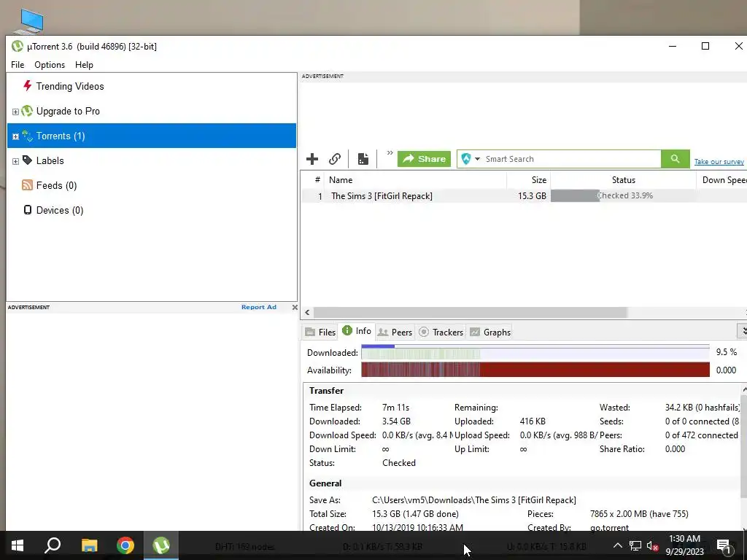This screenshot has height=560, width=747.
Task: Click the 7m 11s time elapsed value
Action: click(395, 408)
